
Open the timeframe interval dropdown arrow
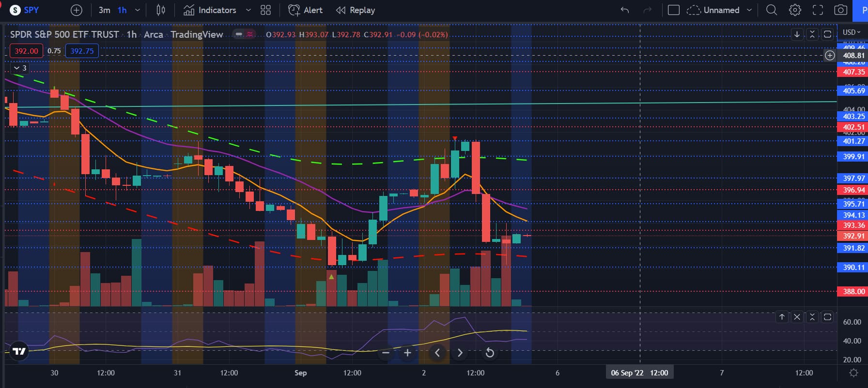click(x=138, y=10)
